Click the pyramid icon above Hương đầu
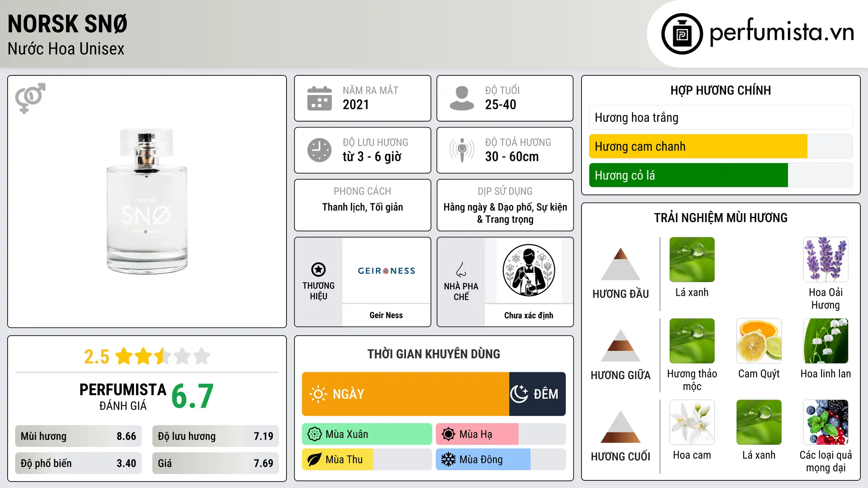Screen dimensions: 868x488 620,264
